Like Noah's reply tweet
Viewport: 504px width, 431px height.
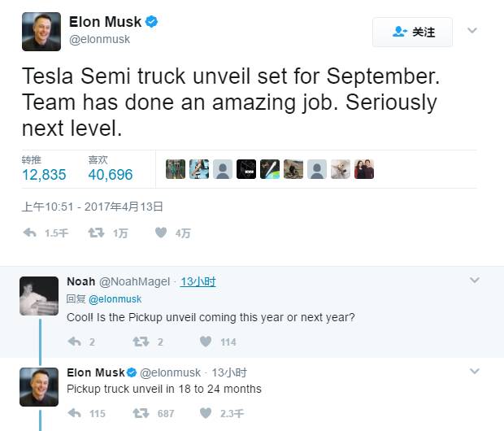click(206, 342)
